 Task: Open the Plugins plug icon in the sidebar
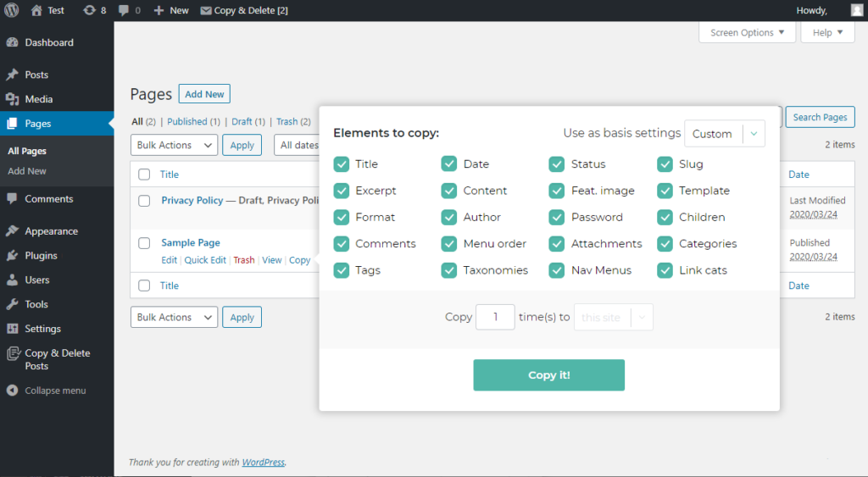click(12, 256)
